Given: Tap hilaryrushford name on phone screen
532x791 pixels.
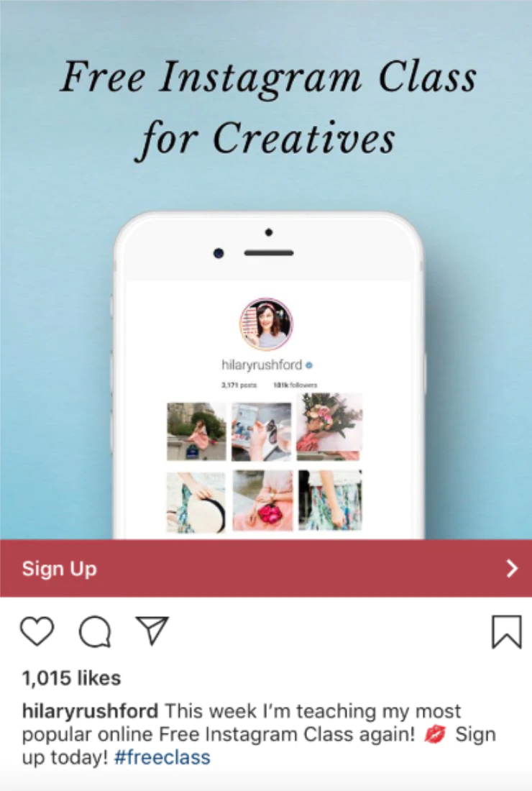Looking at the screenshot, I should tap(262, 365).
